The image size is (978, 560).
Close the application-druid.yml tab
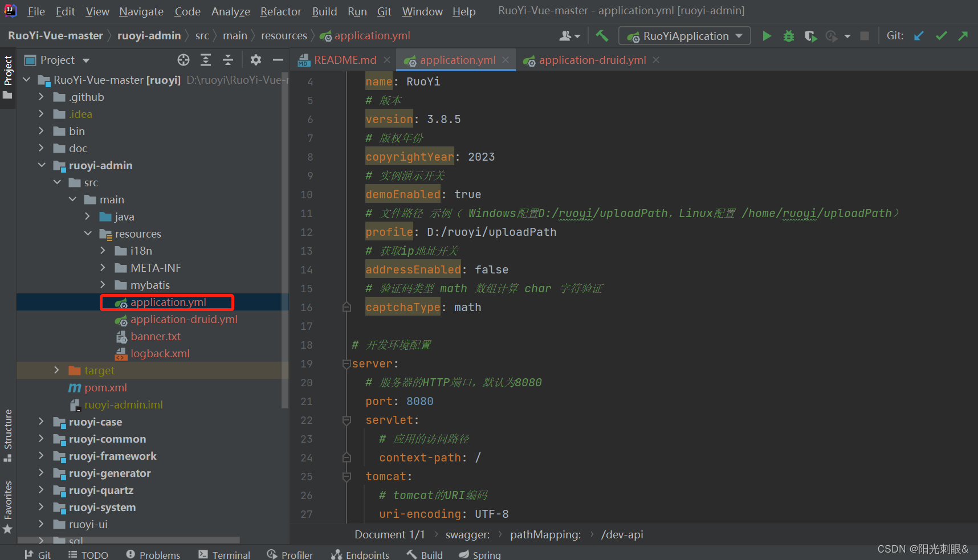pyautogui.click(x=656, y=60)
